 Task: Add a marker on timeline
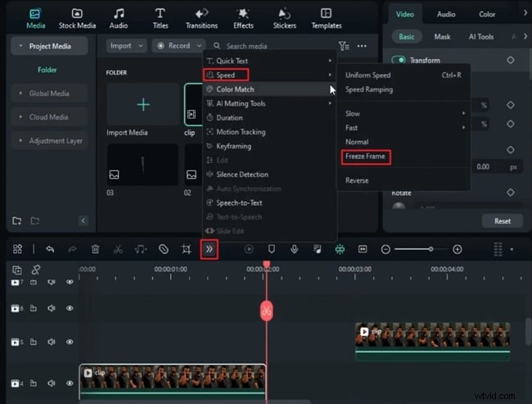272,249
